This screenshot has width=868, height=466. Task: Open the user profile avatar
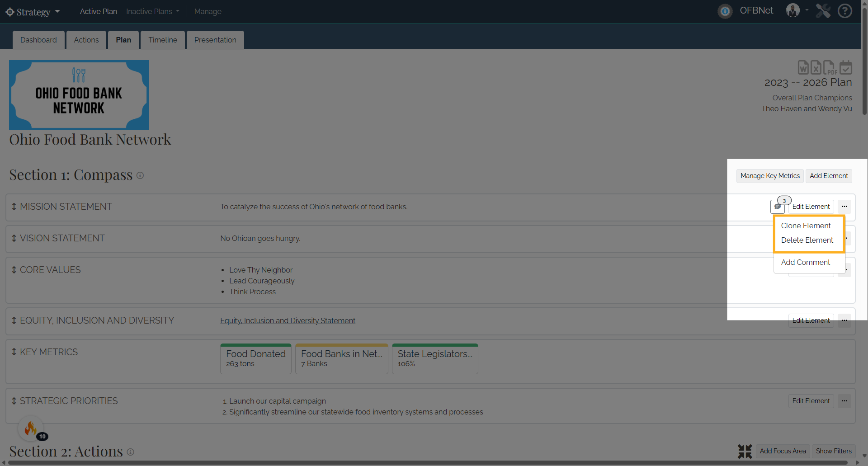coord(793,10)
